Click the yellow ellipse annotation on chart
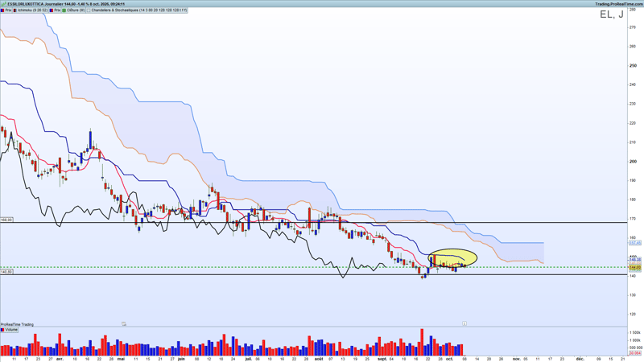This screenshot has width=644, height=362. pos(452,258)
